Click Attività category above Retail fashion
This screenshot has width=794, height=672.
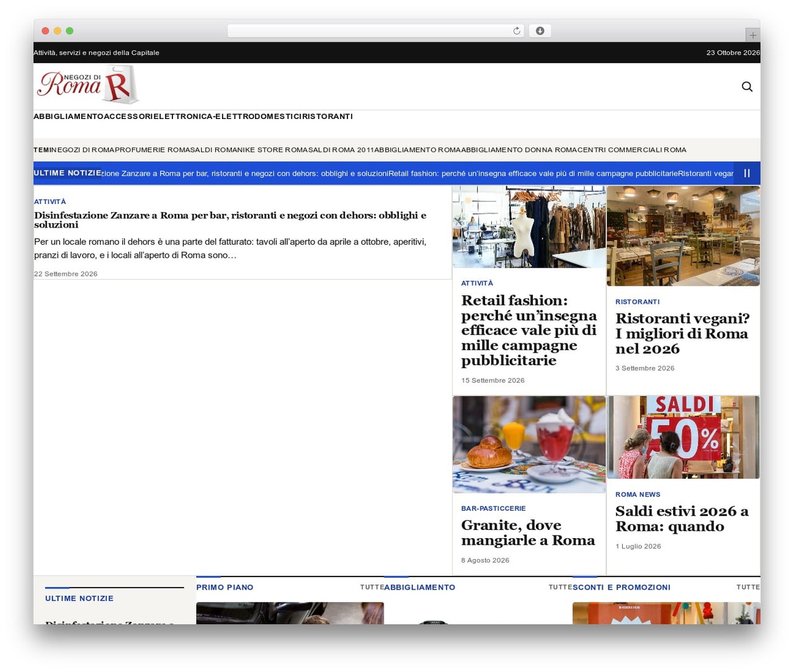(x=477, y=283)
